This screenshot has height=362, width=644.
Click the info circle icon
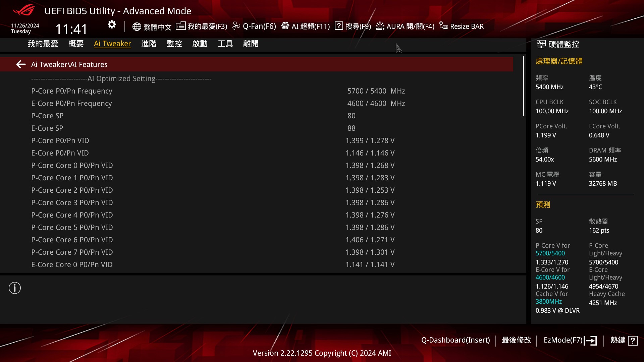pyautogui.click(x=15, y=288)
